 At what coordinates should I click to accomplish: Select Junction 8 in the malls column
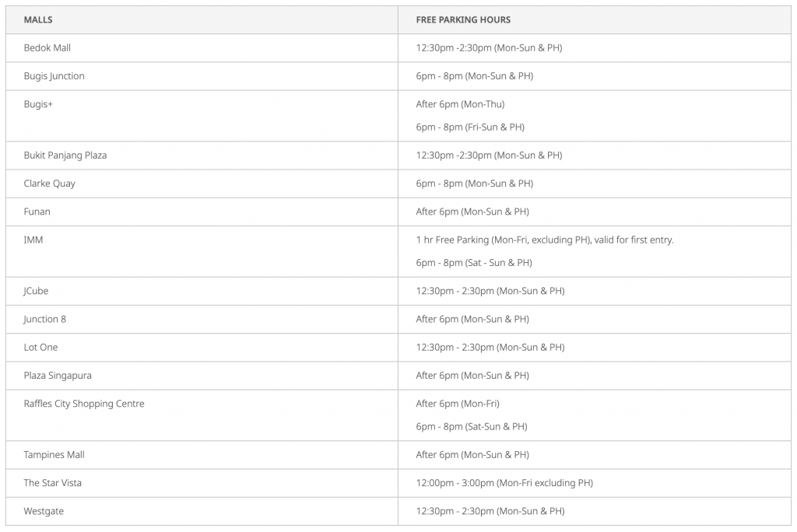(44, 319)
